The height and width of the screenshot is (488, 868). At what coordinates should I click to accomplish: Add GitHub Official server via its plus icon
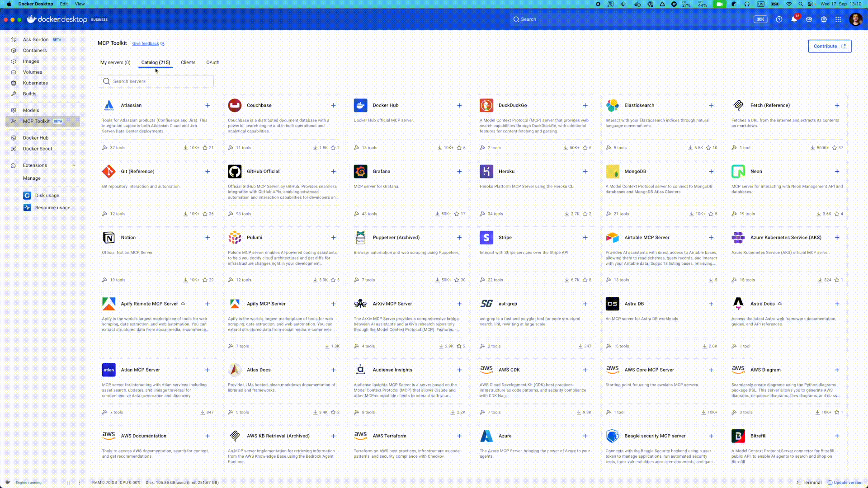click(x=333, y=172)
